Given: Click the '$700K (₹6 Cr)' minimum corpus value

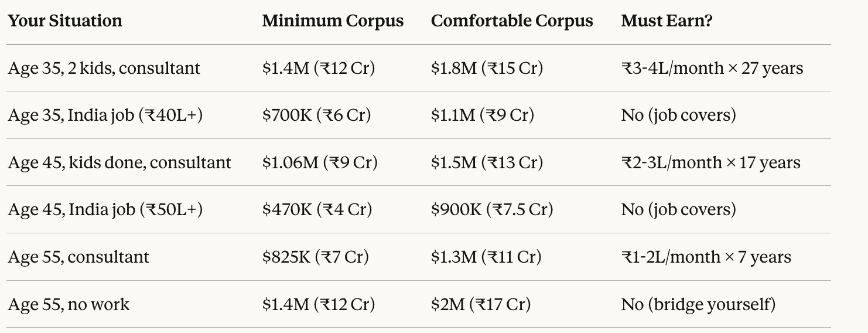Looking at the screenshot, I should coord(316,115).
